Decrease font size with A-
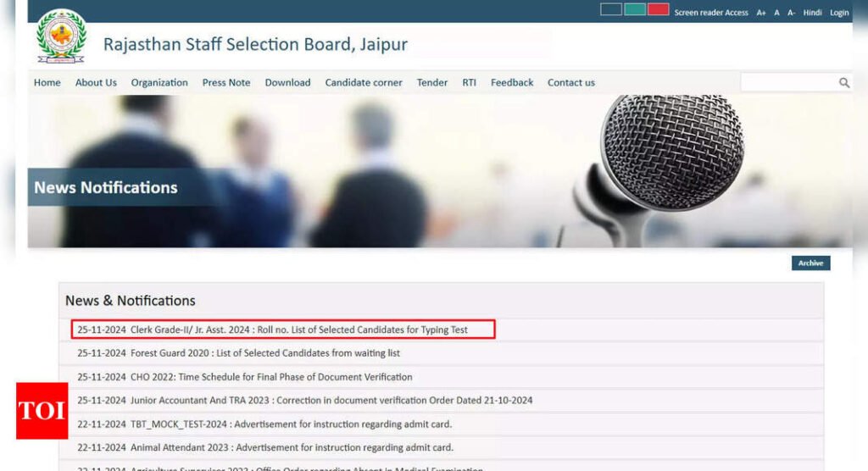The image size is (868, 471). coord(791,12)
